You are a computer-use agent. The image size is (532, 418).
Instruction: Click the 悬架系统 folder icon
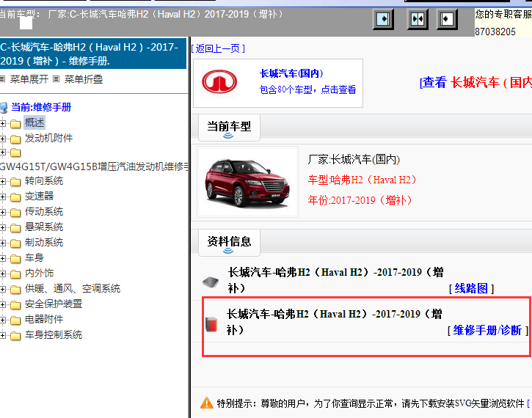pyautogui.click(x=15, y=228)
